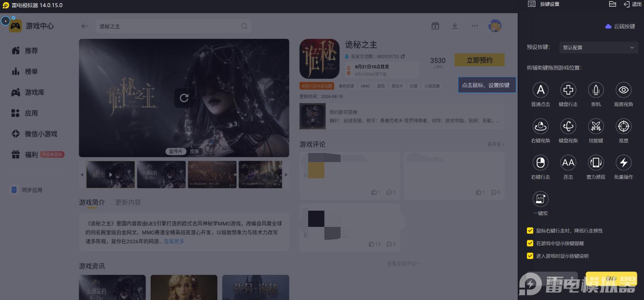
Task: Select the 右键视角 key icon
Action: (x=540, y=126)
